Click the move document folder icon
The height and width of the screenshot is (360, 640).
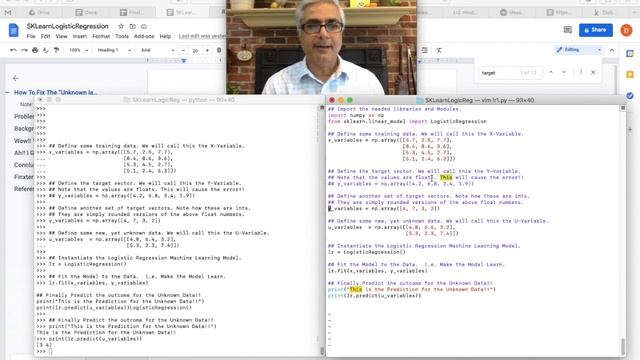(133, 26)
